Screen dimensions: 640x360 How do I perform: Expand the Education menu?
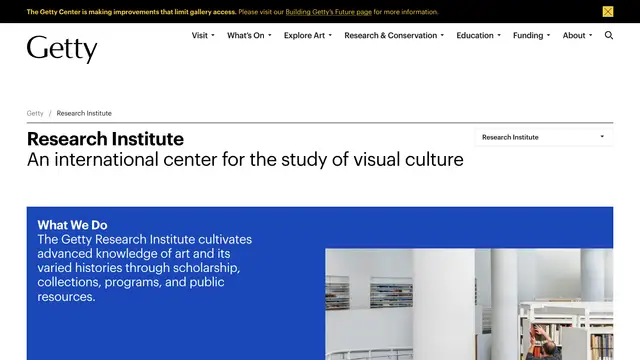tap(478, 36)
